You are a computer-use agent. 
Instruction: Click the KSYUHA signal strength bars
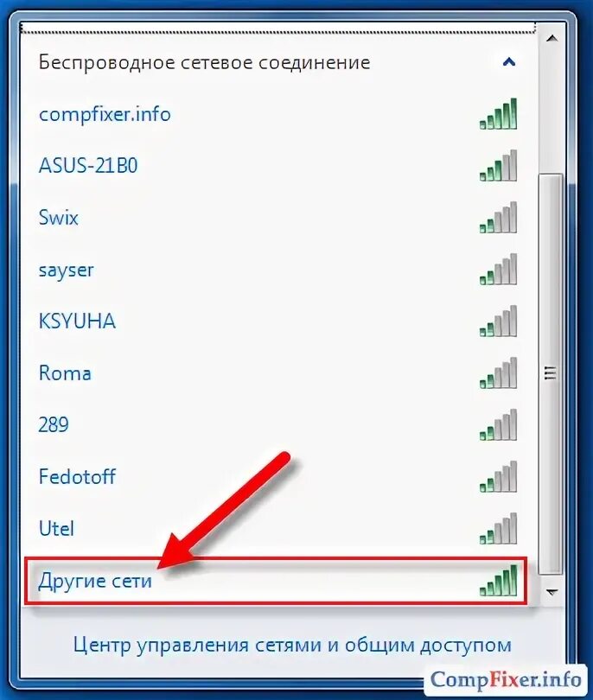498,321
